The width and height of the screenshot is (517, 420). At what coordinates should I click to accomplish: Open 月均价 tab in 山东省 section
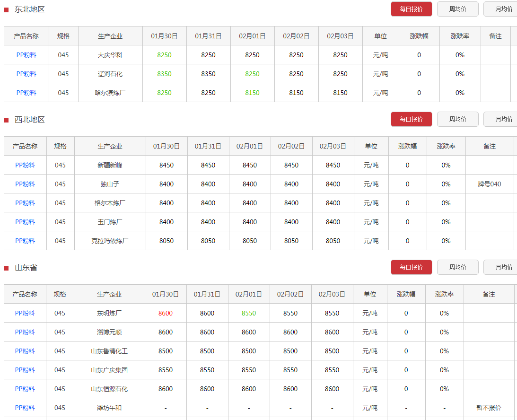[x=500, y=267]
